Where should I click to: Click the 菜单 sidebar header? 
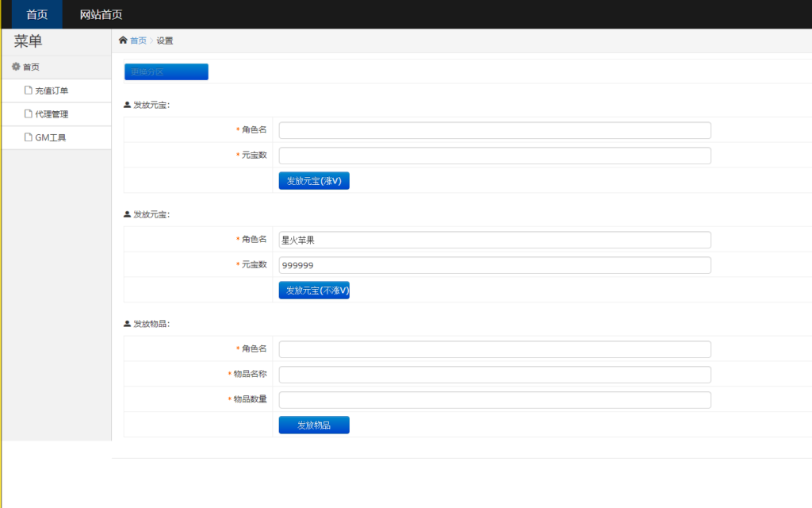coord(29,42)
